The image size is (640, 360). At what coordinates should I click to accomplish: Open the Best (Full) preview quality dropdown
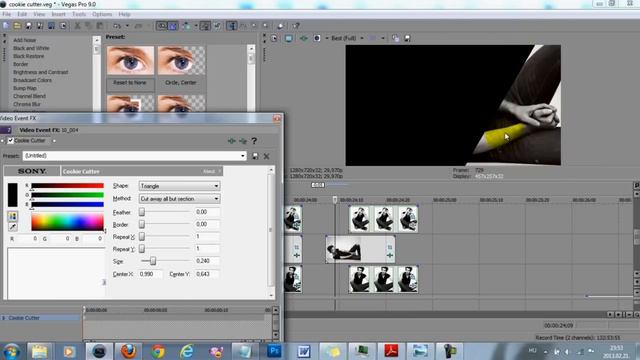pyautogui.click(x=347, y=38)
